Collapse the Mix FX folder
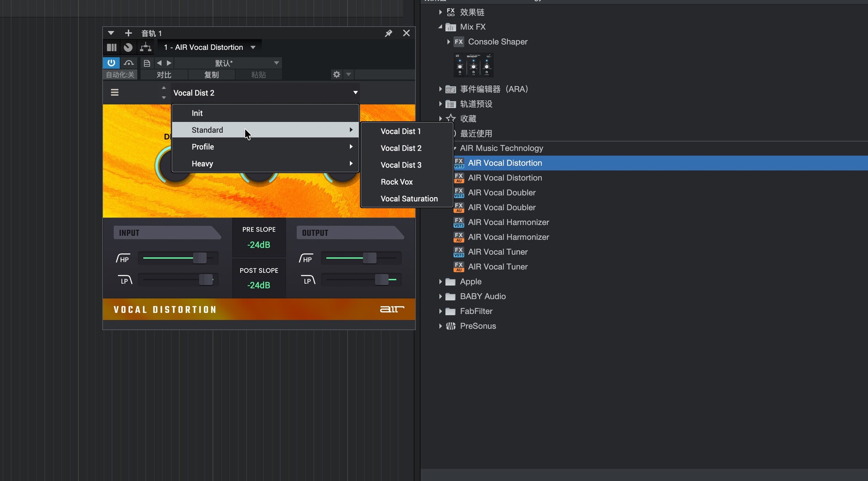The image size is (868, 481). pyautogui.click(x=440, y=27)
